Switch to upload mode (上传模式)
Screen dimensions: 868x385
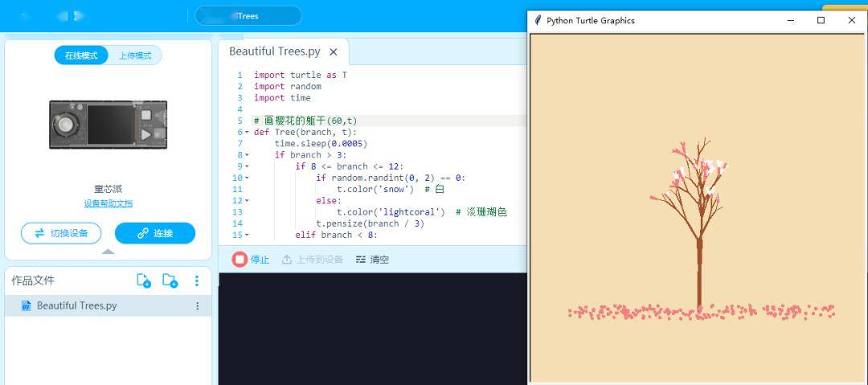(135, 55)
